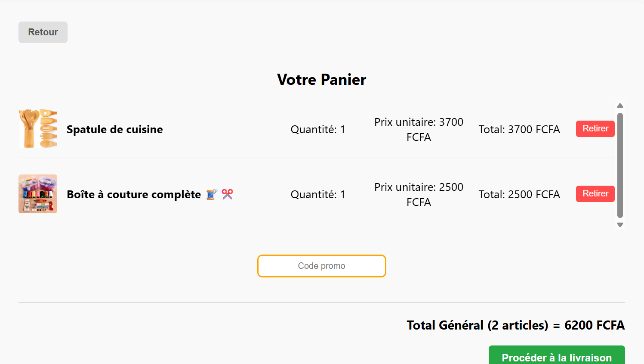Click the Total: 2500 FCFA text

pyautogui.click(x=519, y=194)
